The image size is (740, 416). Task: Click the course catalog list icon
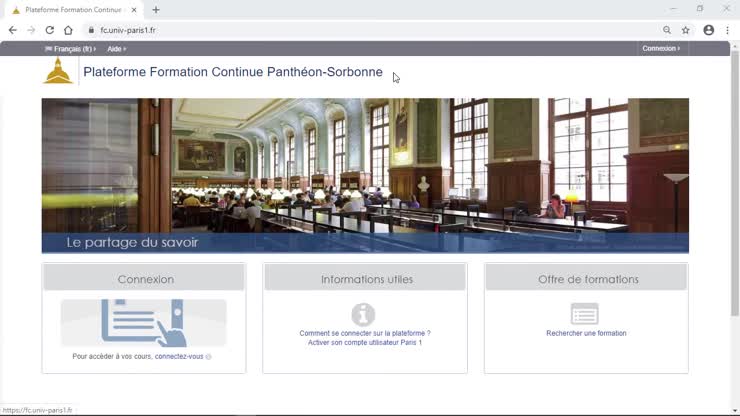point(585,314)
